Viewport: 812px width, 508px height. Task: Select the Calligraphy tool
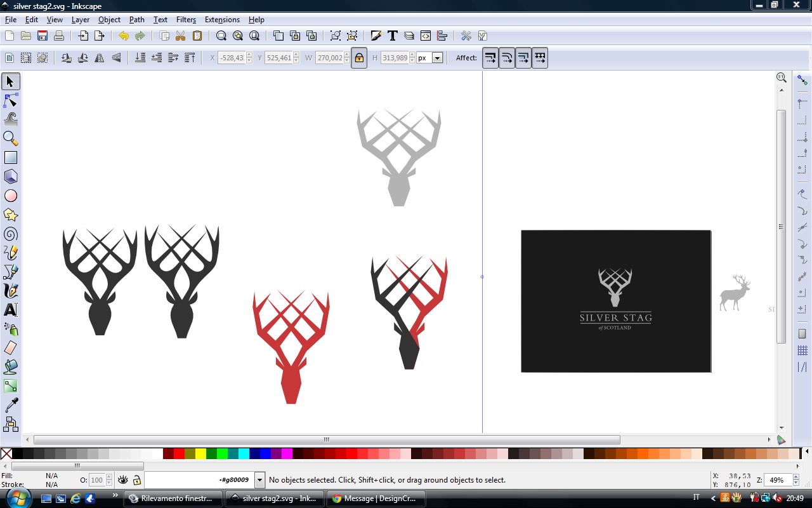tap(10, 291)
